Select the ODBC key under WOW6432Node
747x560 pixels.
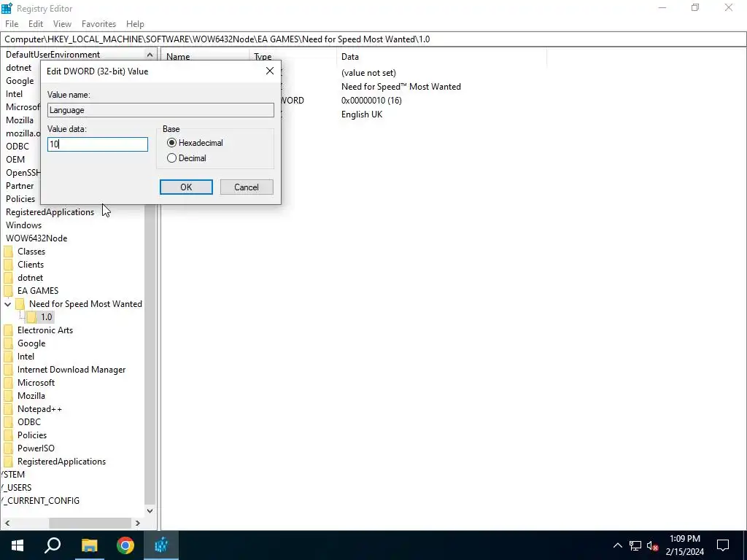[x=29, y=422]
